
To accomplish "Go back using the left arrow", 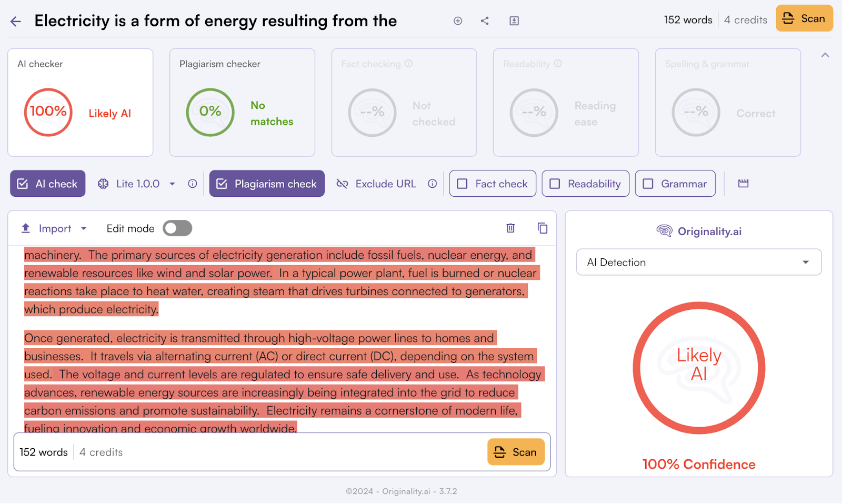I will click(16, 21).
